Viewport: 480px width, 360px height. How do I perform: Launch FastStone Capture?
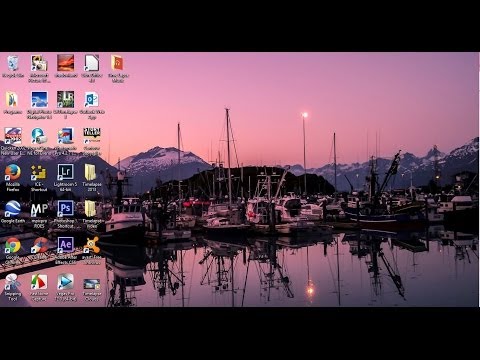tap(39, 282)
